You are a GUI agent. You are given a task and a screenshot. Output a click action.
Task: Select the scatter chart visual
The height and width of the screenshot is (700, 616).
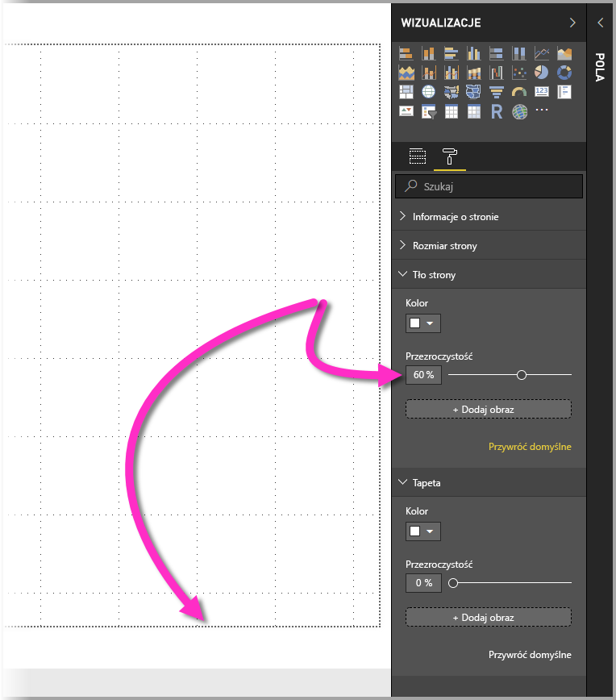519,73
